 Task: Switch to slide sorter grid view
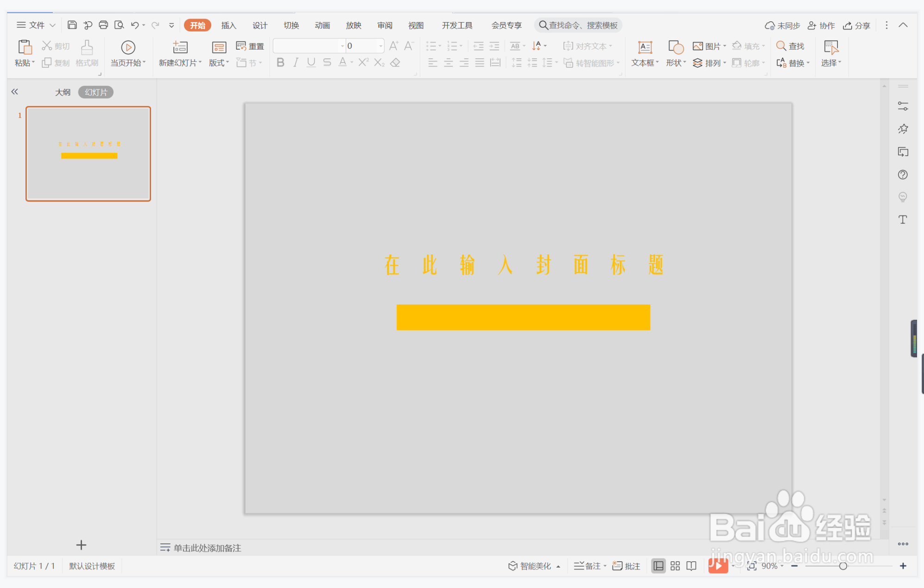click(x=675, y=566)
